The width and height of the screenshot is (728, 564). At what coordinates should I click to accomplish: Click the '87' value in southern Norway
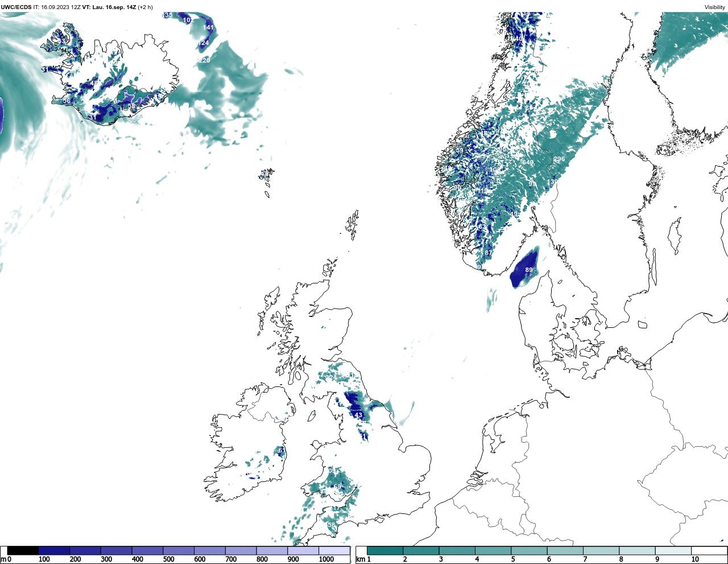488,253
